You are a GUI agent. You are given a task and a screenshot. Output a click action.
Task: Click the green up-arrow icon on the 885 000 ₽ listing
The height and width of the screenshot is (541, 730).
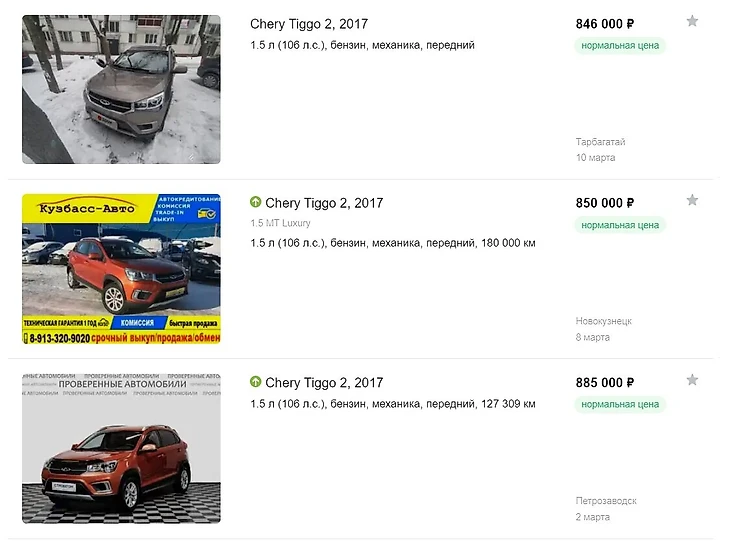255,382
